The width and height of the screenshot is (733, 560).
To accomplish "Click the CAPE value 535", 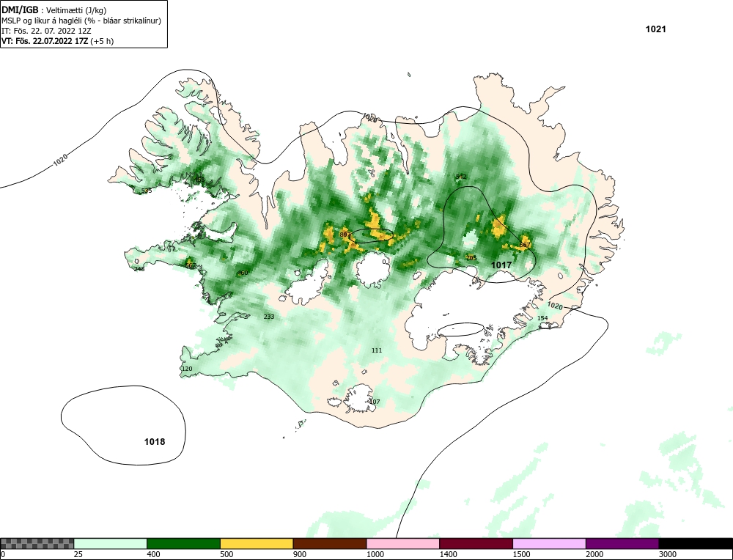I will point(147,191).
